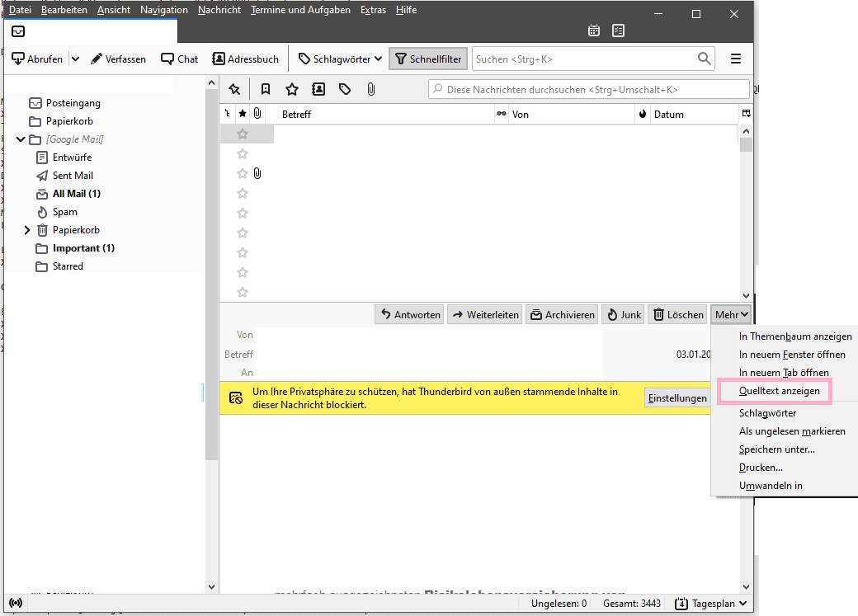This screenshot has height=616, width=858.
Task: Delete message with Löschen button
Action: (x=678, y=314)
